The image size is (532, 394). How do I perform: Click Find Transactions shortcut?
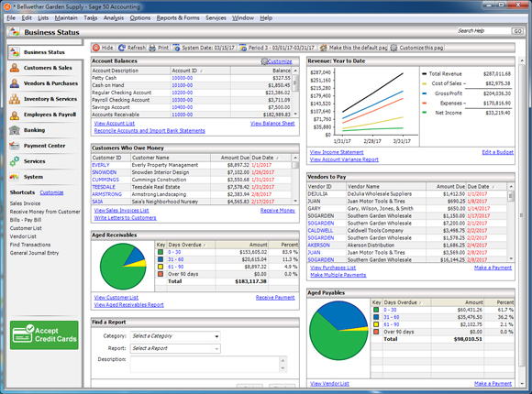tap(30, 245)
